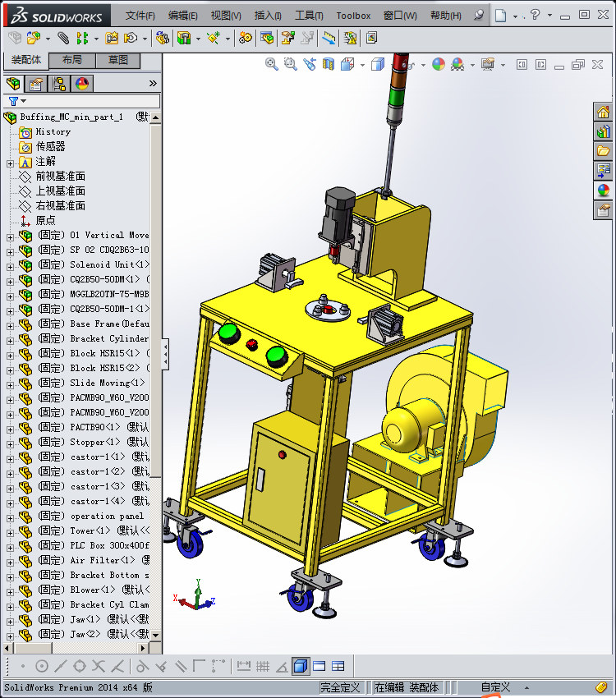
Task: Open the Bill of Materials icon
Action: [267, 39]
